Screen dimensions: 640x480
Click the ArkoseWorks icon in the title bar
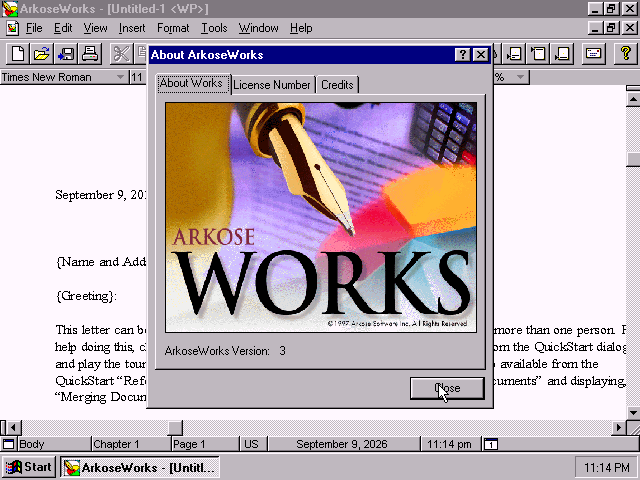pyautogui.click(x=10, y=9)
